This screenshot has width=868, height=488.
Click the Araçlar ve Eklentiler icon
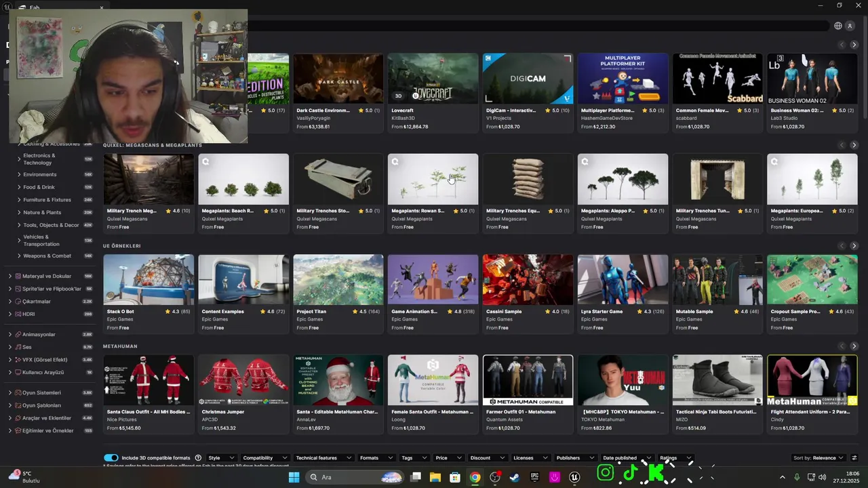[18, 418]
